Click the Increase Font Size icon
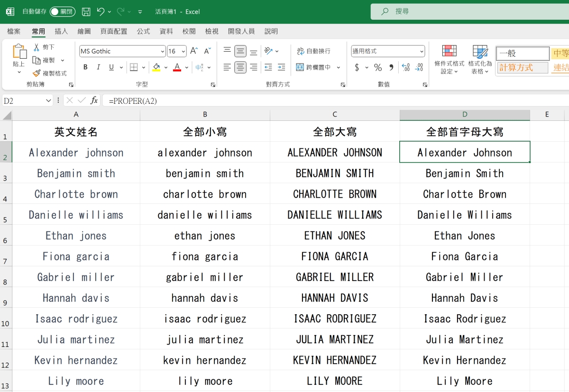 point(193,51)
